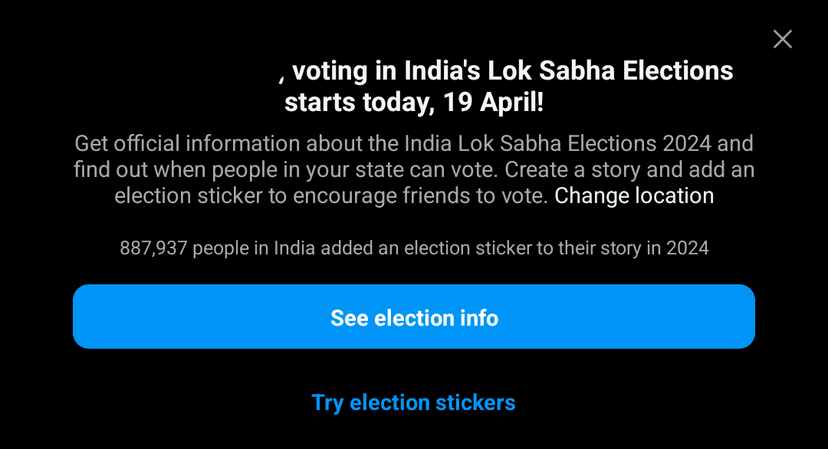Select the 'Change location' text in the description
This screenshot has width=828, height=449.
click(634, 196)
